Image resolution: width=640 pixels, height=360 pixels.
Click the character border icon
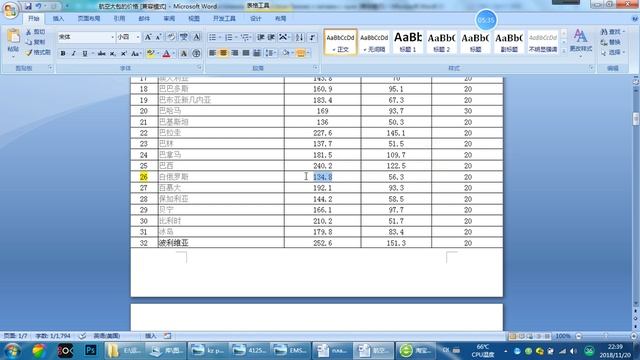pos(197,37)
